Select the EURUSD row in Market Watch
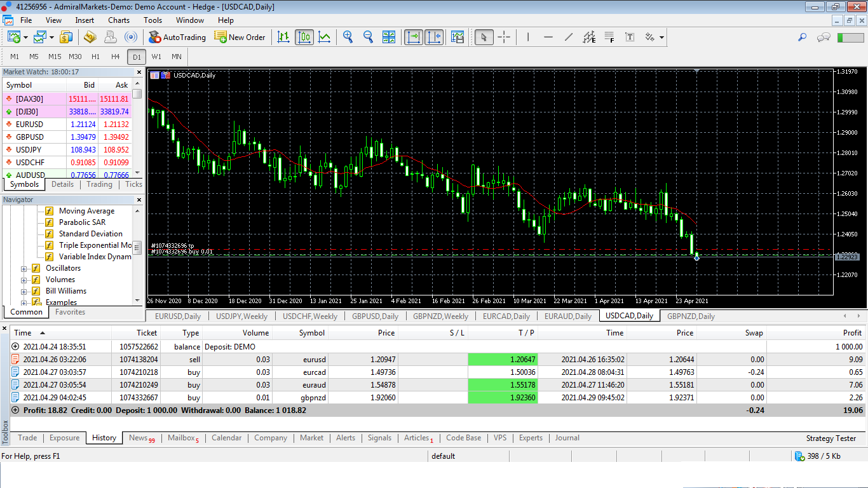Viewport: 868px width, 488px height. click(67, 125)
